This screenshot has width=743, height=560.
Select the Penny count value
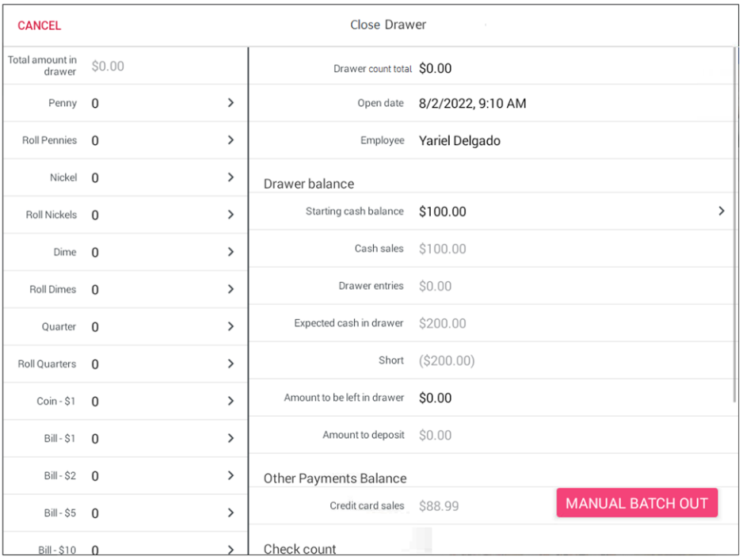[96, 104]
